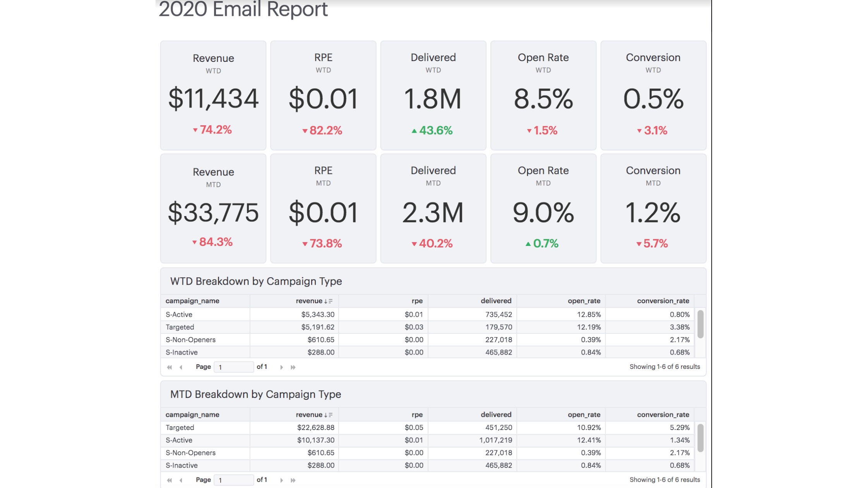Go to previous page in MTD breakdown table
This screenshot has width=868, height=488.
(x=181, y=479)
